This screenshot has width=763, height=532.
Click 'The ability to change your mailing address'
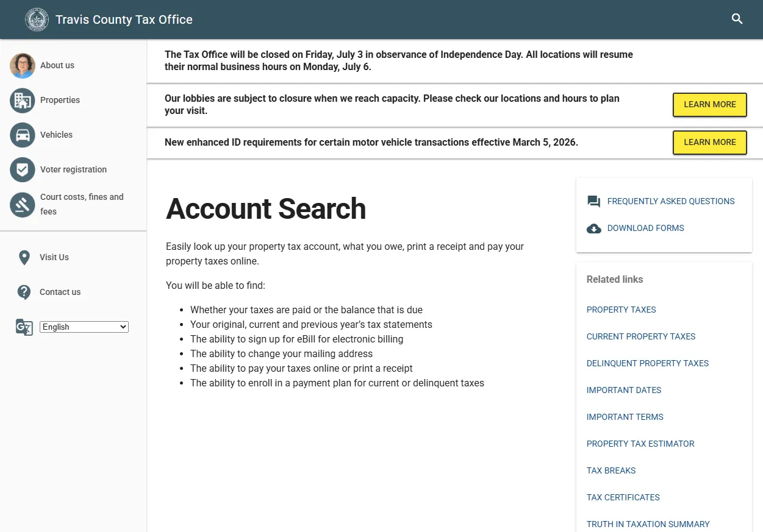(281, 353)
